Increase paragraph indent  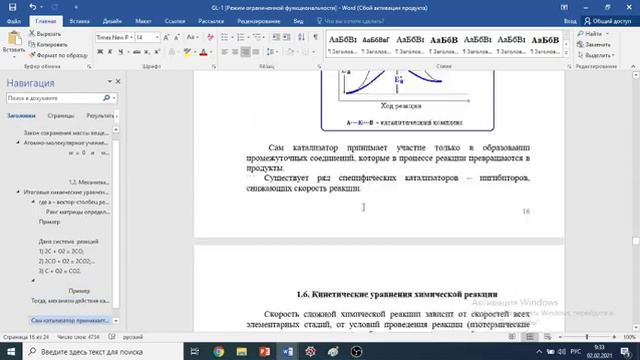point(287,38)
